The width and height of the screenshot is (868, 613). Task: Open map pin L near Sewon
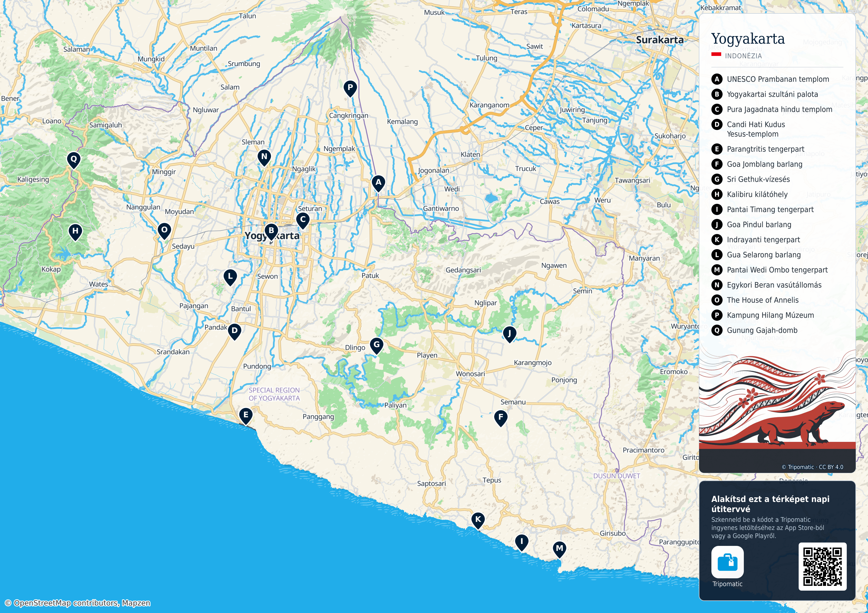(230, 278)
